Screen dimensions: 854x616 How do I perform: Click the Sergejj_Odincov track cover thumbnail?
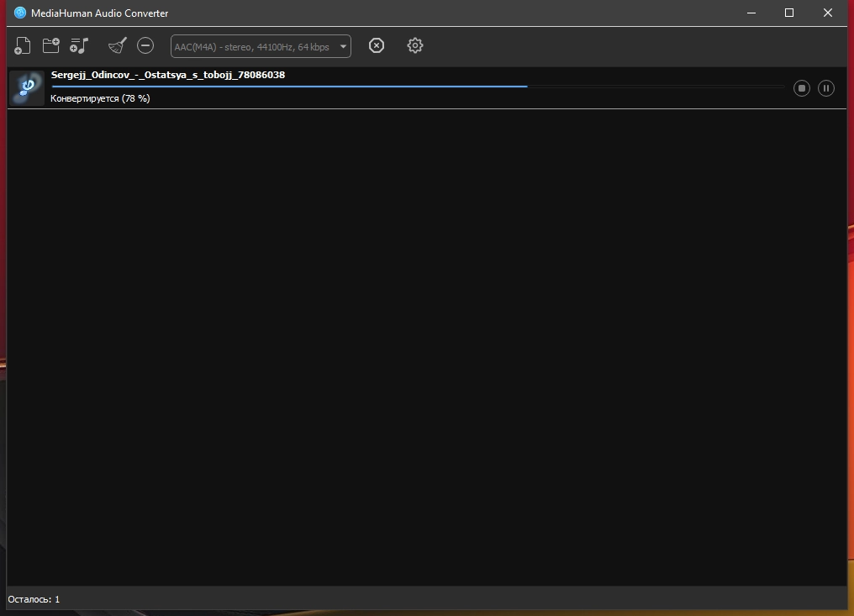coord(27,87)
